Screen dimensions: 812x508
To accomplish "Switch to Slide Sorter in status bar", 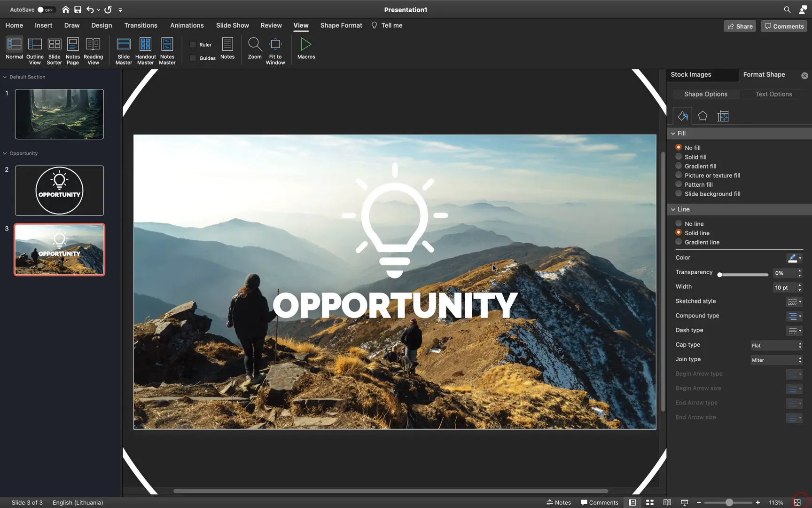I will point(650,502).
